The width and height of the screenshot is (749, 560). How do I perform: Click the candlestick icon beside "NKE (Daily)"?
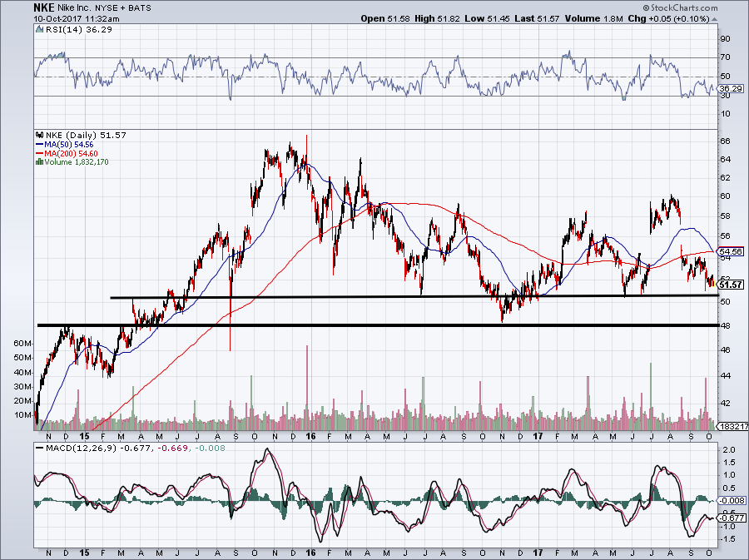click(40, 135)
